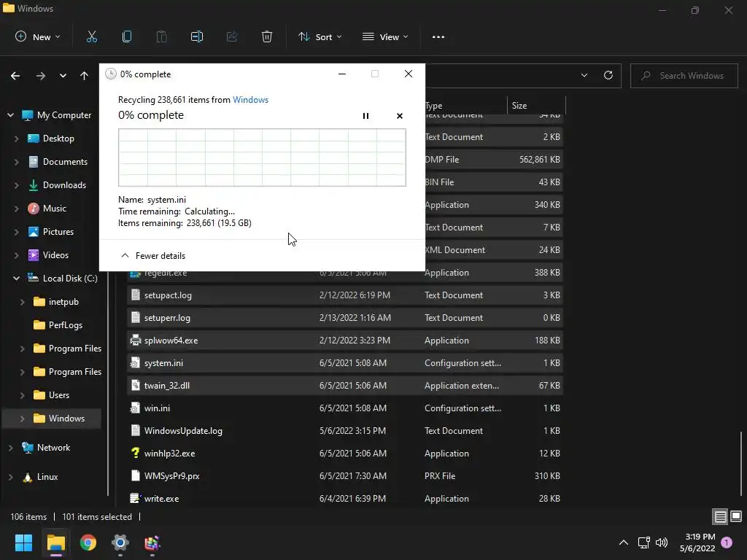
Task: Open the View dropdown menu
Action: (x=385, y=36)
